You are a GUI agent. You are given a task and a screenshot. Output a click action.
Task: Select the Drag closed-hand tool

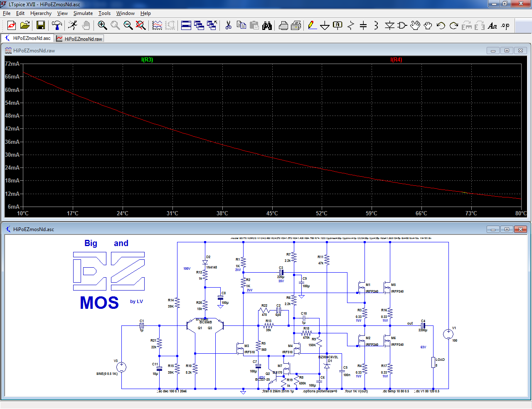click(x=428, y=25)
